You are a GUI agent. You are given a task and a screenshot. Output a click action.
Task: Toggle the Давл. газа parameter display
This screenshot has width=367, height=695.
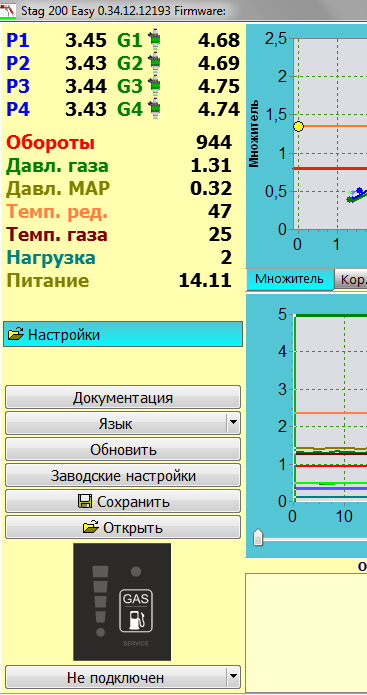(x=57, y=166)
